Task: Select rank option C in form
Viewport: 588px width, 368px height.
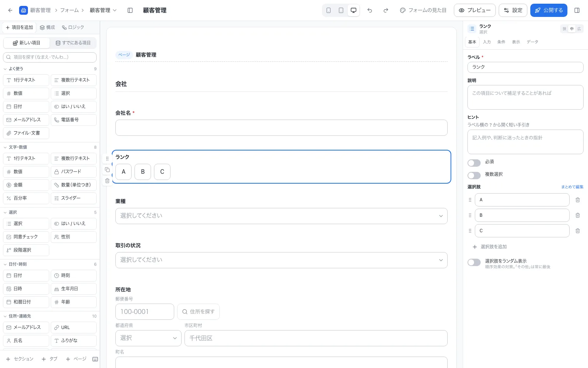Action: coord(162,172)
